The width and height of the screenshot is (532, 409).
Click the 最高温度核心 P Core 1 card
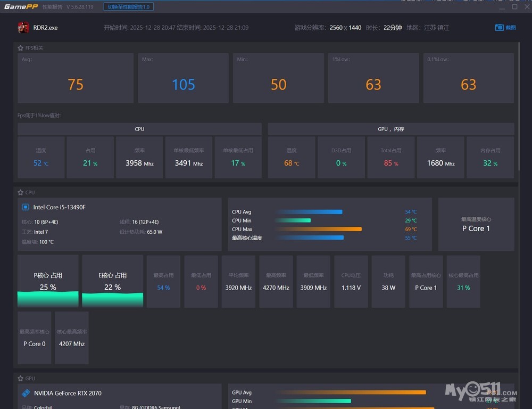point(476,224)
